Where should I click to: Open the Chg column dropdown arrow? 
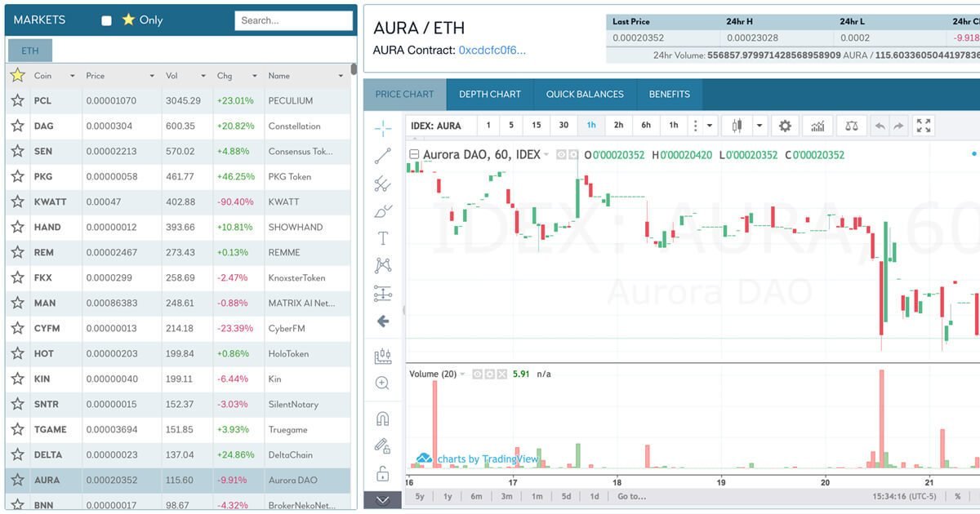[x=254, y=76]
